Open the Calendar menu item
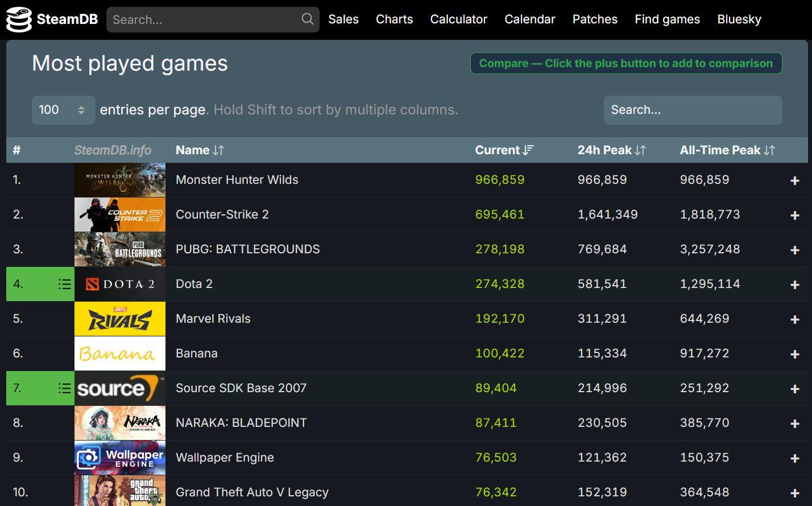The width and height of the screenshot is (812, 506). point(529,19)
